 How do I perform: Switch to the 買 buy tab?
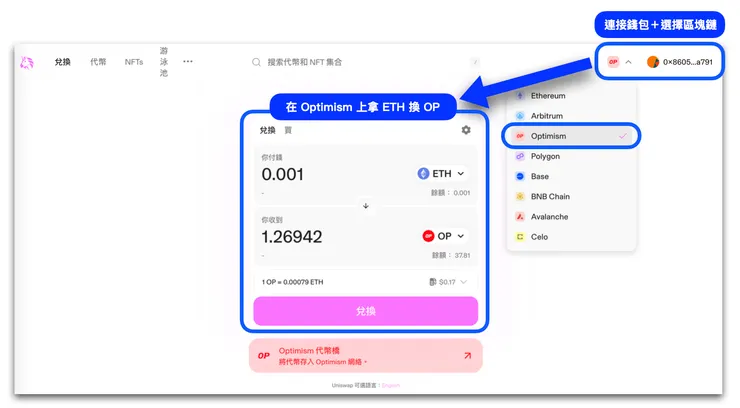(x=288, y=130)
